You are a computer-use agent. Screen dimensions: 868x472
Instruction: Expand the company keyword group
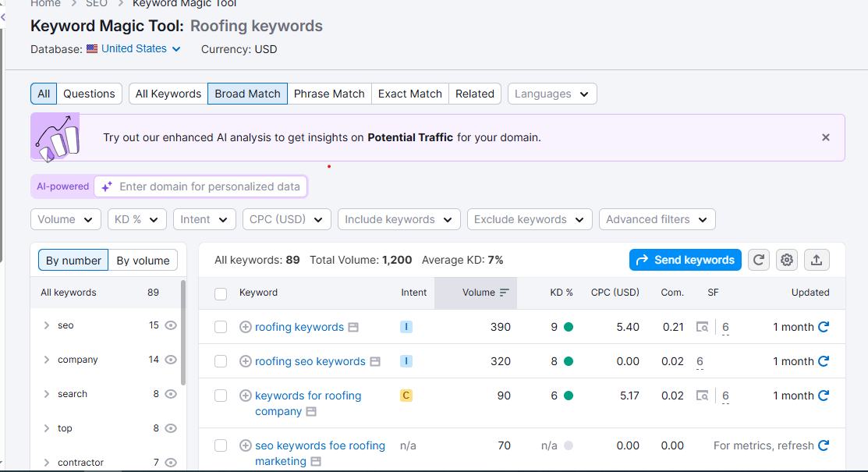coord(46,360)
